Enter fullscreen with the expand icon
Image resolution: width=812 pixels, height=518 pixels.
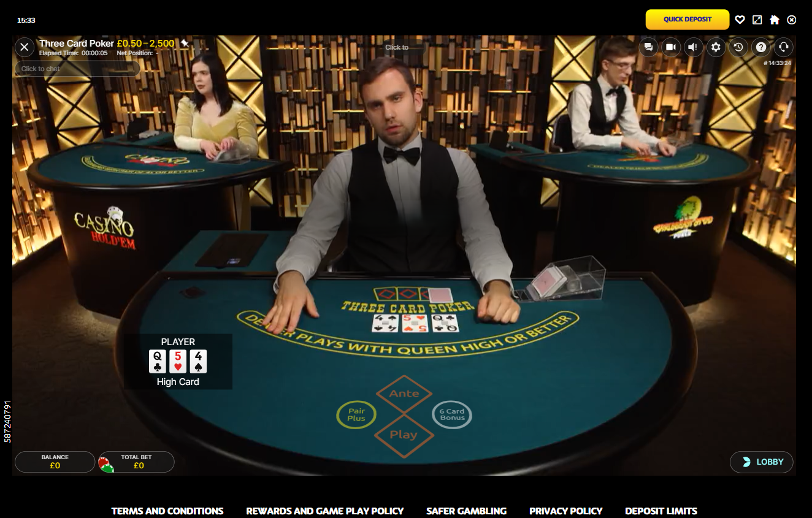click(x=757, y=20)
